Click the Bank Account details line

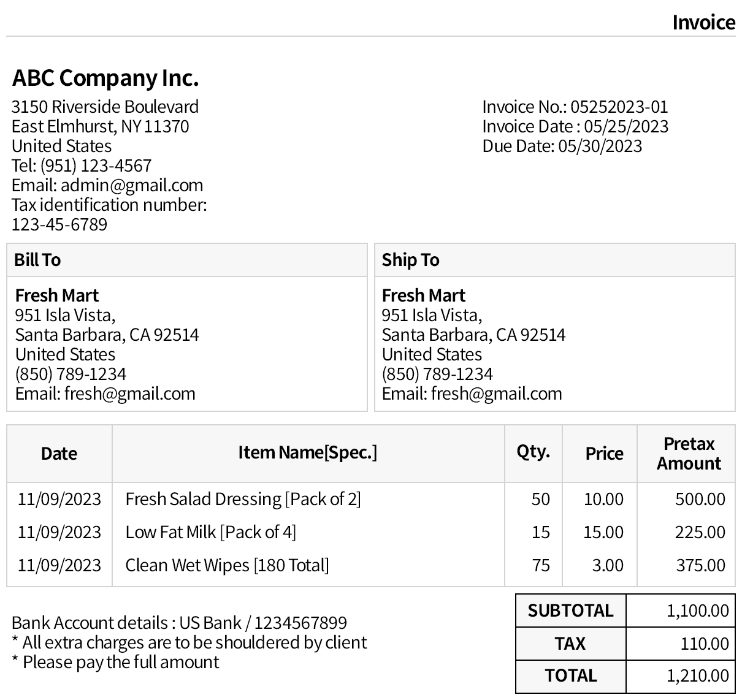coord(179,623)
